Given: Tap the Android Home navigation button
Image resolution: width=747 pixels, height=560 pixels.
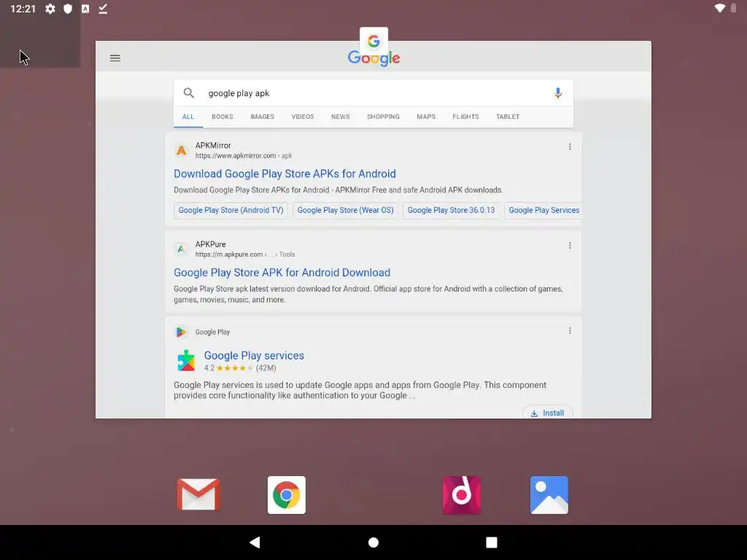Looking at the screenshot, I should click(x=373, y=542).
